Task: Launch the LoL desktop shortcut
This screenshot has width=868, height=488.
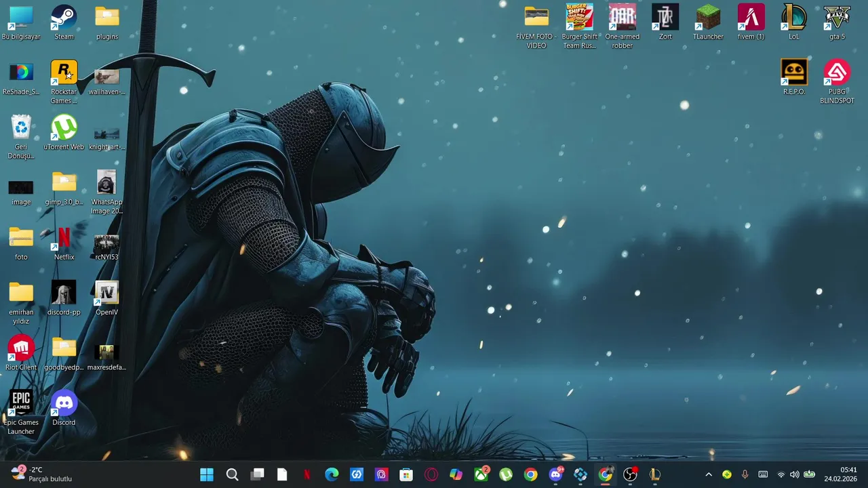Action: coord(793,22)
